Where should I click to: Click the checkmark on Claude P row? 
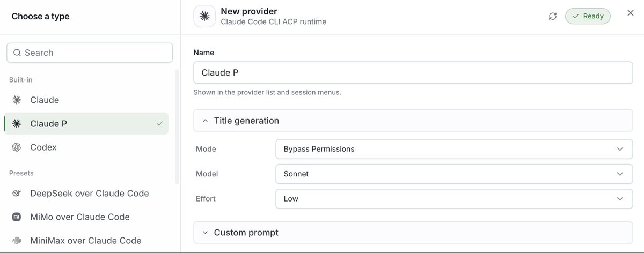pyautogui.click(x=159, y=123)
